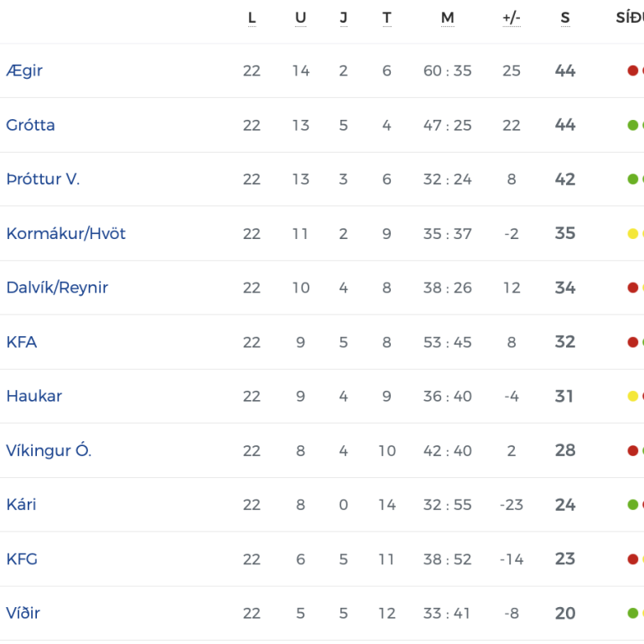
Task: Click the T column header
Action: tap(387, 18)
